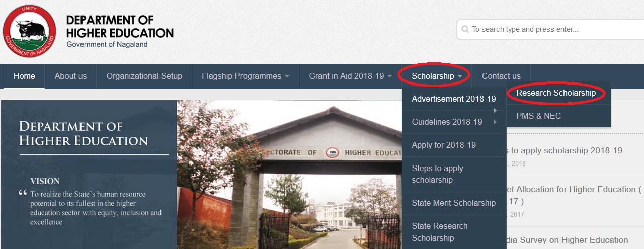Open Organizational Setup in navigation bar
Image resolution: width=644 pixels, height=249 pixels.
[144, 76]
